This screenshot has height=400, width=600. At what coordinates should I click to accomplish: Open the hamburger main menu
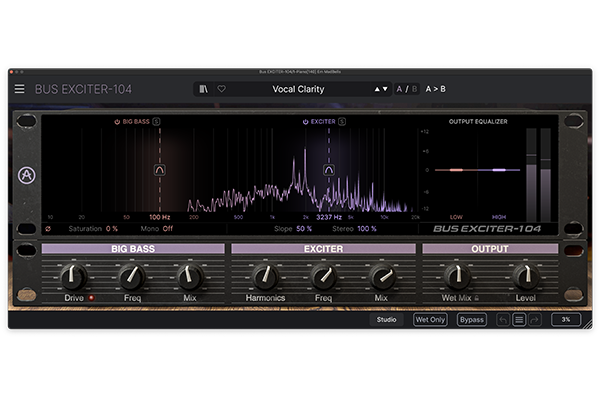[x=19, y=88]
